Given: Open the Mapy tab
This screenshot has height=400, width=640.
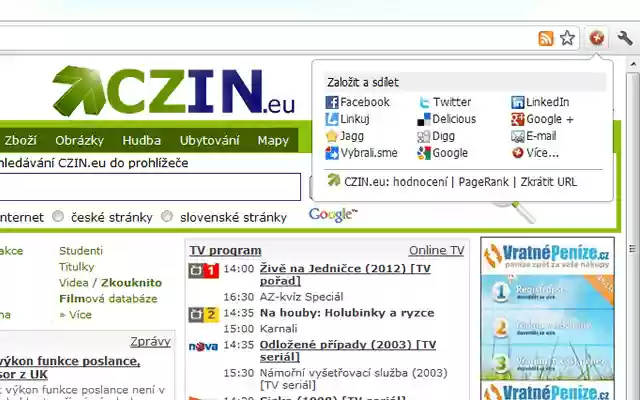Looking at the screenshot, I should pyautogui.click(x=273, y=140).
